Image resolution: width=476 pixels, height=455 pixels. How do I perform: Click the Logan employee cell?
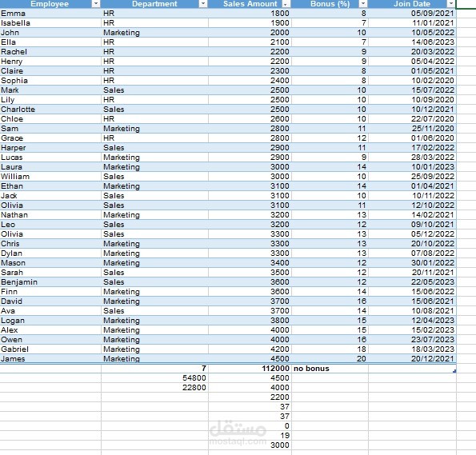point(50,320)
